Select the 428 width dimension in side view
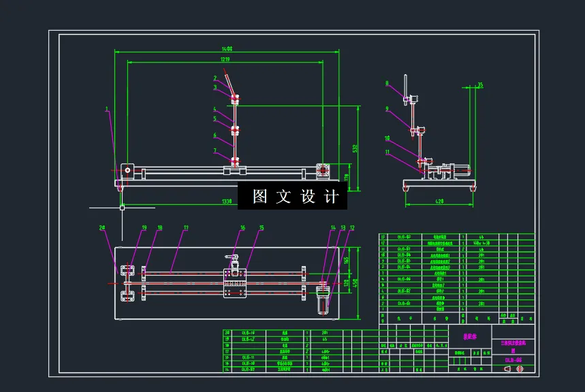 click(439, 201)
